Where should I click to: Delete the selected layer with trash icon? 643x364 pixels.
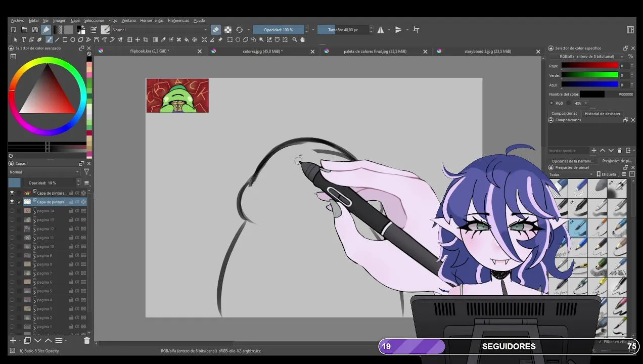click(86, 341)
